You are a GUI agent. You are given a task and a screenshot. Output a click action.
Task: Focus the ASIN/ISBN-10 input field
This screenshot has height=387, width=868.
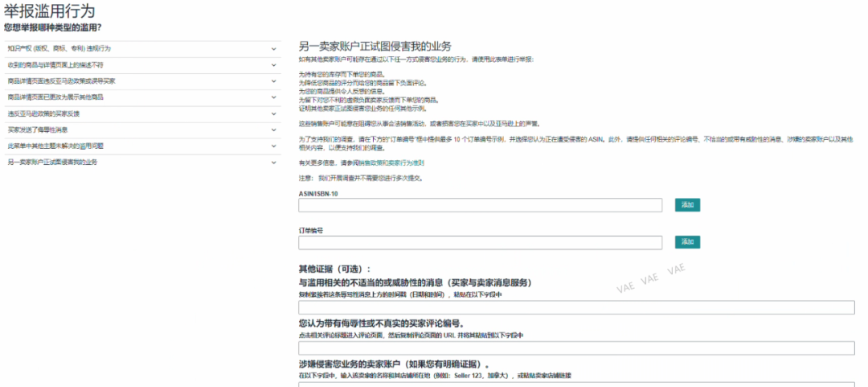[x=481, y=205]
